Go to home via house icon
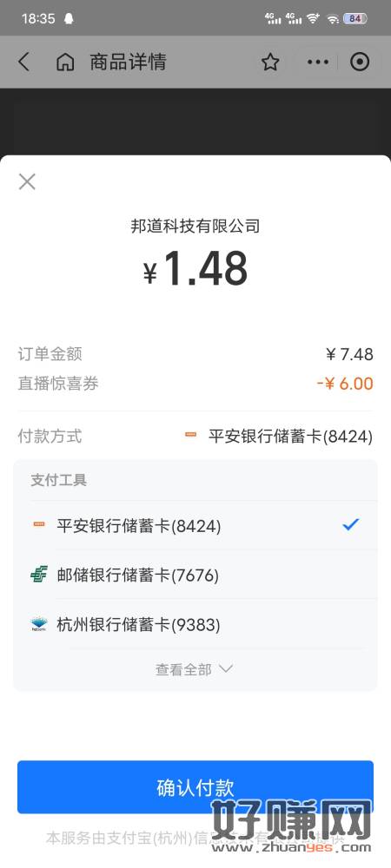This screenshot has height=868, width=391. tap(65, 62)
